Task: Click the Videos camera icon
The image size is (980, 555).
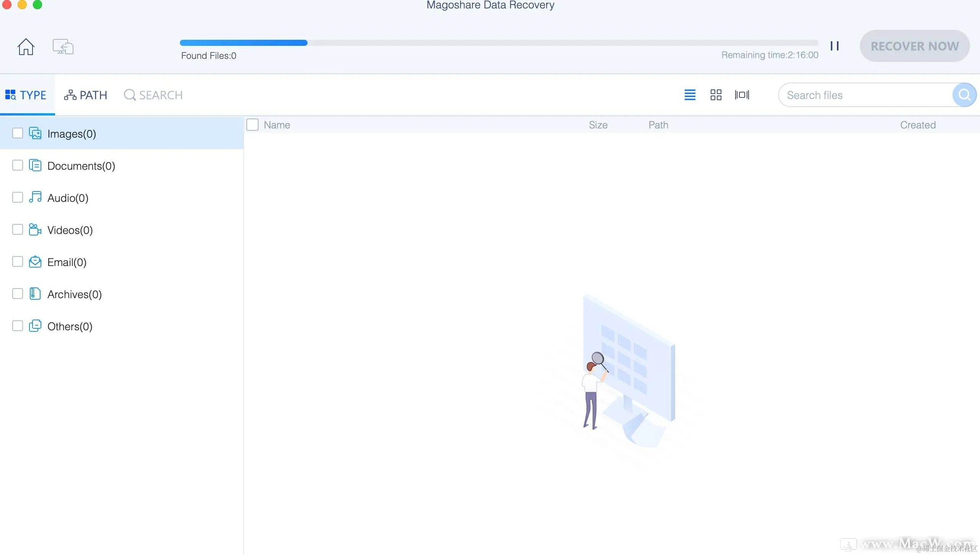Action: 35,229
